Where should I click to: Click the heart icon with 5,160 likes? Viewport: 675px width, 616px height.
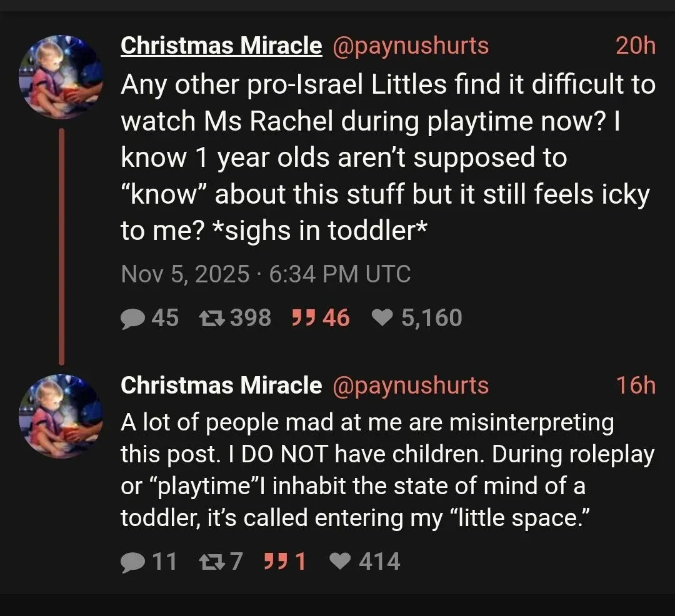[x=381, y=319]
